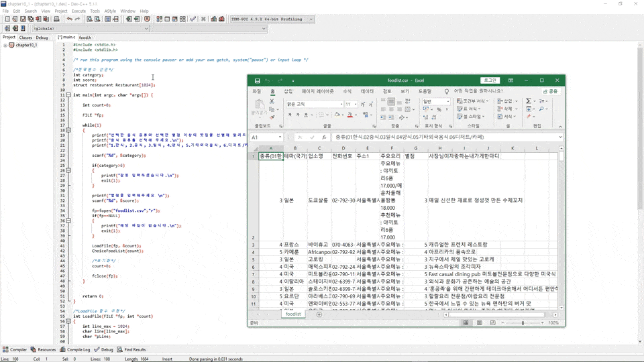This screenshot has height=362, width=644.
Task: Expand the chapter10_1 project tree node
Action: coord(5,45)
